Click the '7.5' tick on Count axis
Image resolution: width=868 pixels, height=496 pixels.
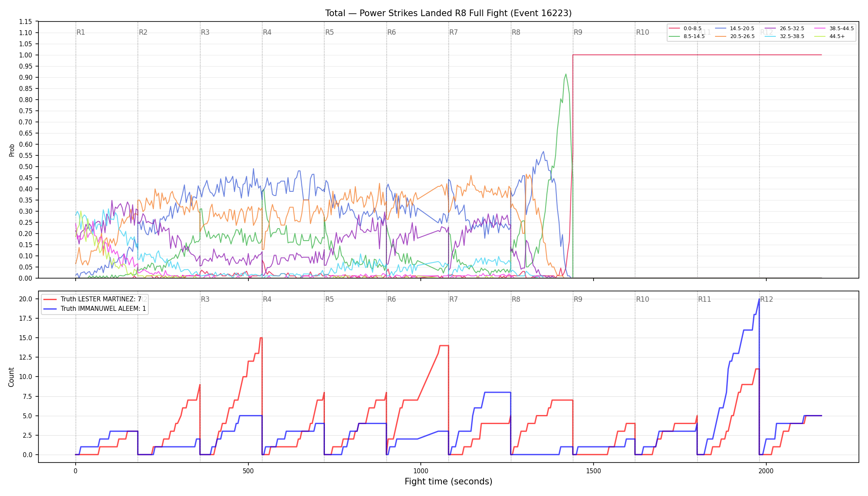pyautogui.click(x=27, y=396)
